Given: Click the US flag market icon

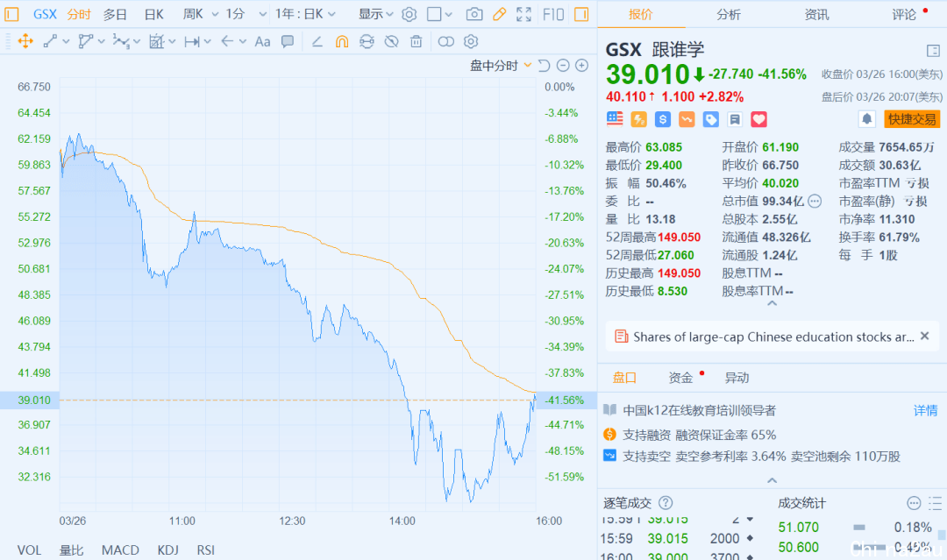Looking at the screenshot, I should [615, 119].
